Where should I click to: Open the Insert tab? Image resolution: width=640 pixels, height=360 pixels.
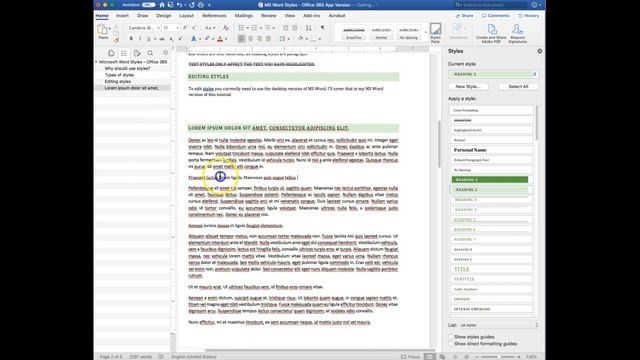coord(122,16)
